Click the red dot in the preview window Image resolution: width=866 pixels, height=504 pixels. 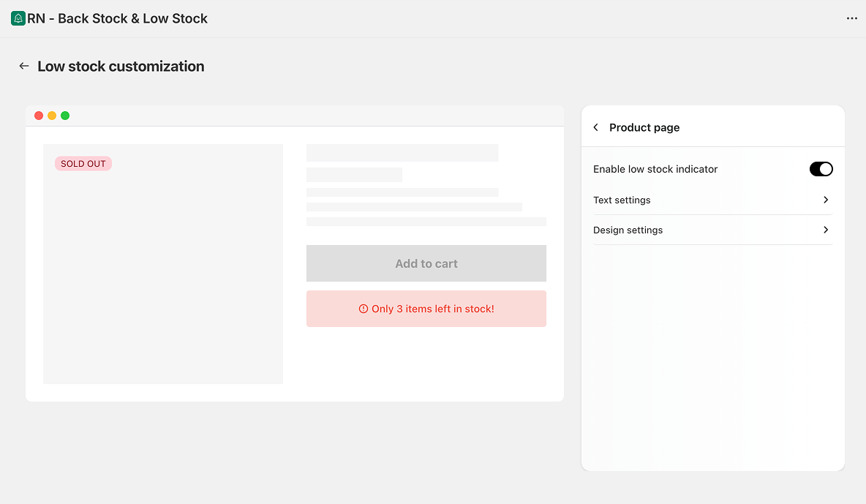[39, 116]
